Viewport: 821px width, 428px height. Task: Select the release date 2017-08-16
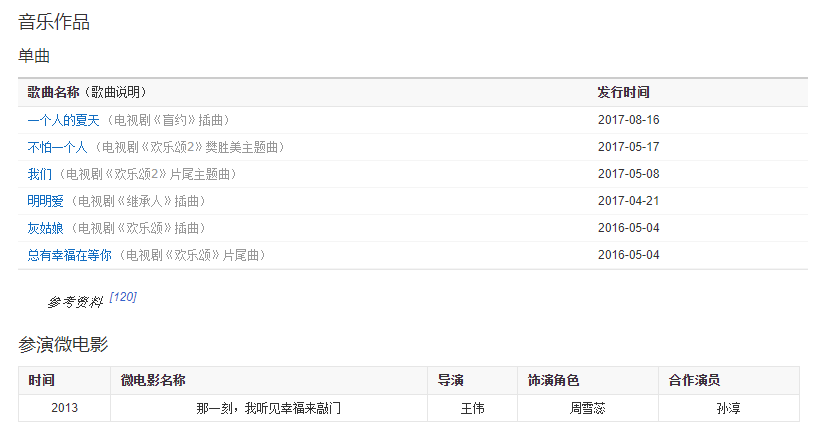point(628,120)
